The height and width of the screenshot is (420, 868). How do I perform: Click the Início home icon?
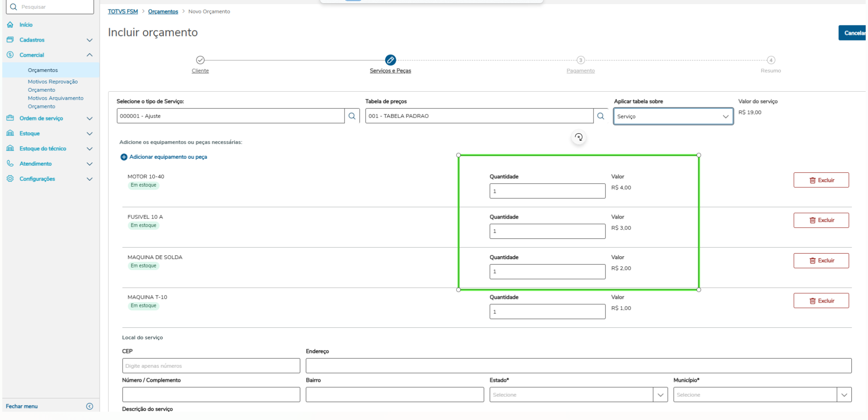pos(10,25)
